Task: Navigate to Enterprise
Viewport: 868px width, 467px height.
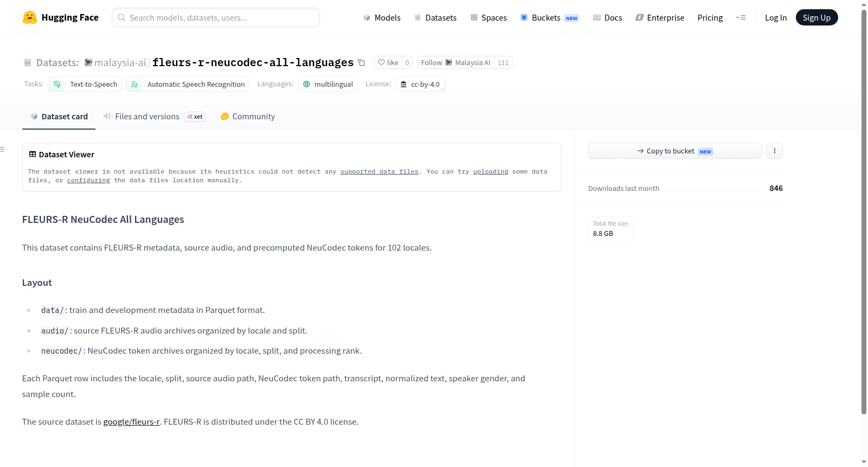Action: click(660, 17)
